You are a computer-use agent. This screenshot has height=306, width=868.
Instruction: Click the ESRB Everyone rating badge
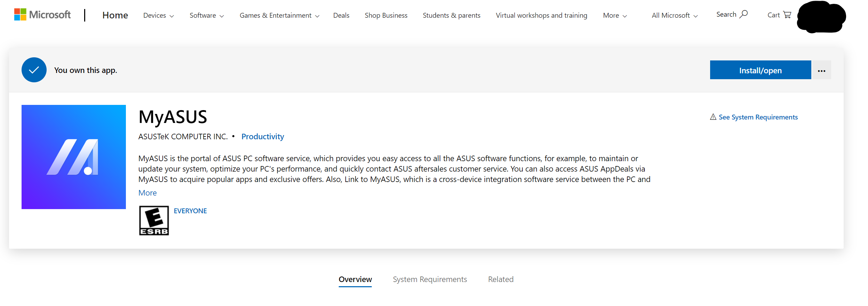(154, 221)
